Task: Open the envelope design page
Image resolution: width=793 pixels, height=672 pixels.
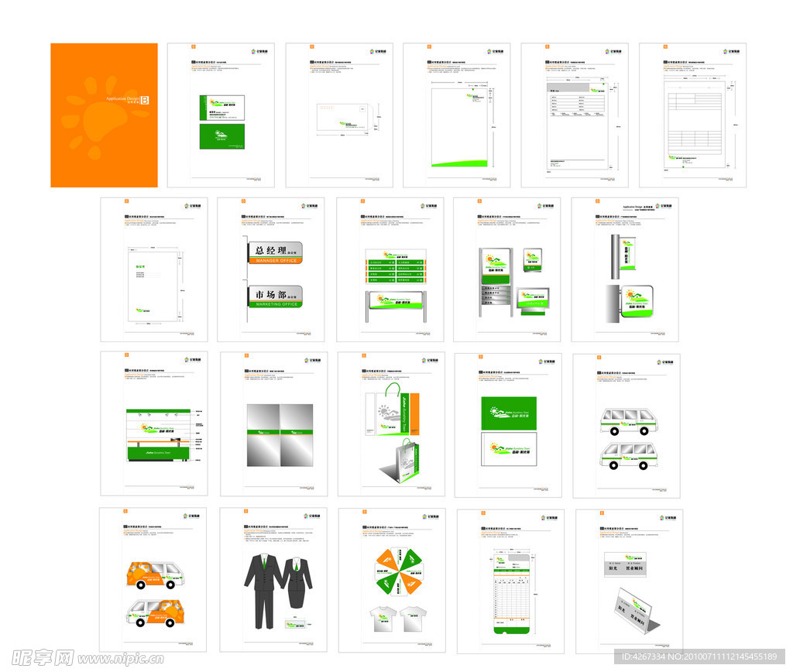Action: tap(339, 115)
